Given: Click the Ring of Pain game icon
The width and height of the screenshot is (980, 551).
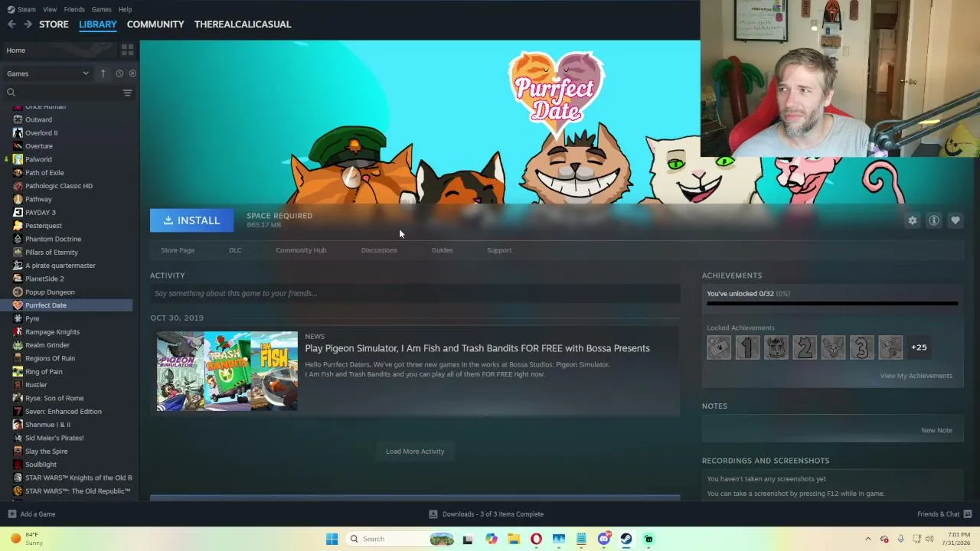Looking at the screenshot, I should tap(18, 372).
